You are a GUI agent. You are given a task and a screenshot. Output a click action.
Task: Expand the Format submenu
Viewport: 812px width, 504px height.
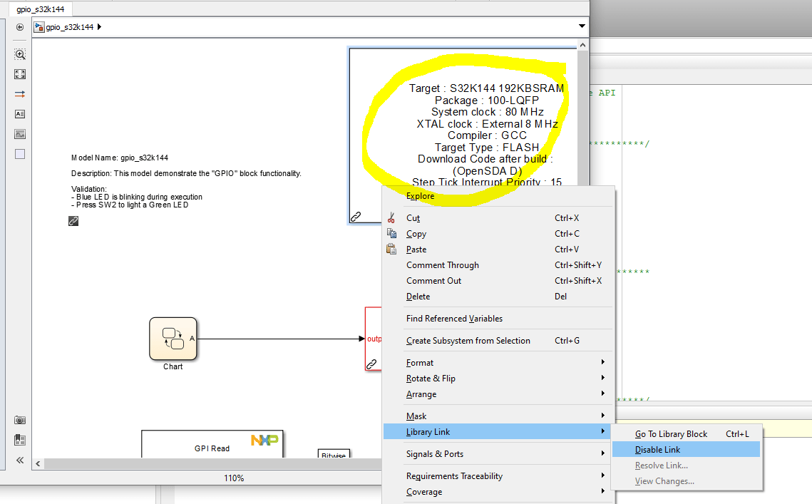(420, 362)
